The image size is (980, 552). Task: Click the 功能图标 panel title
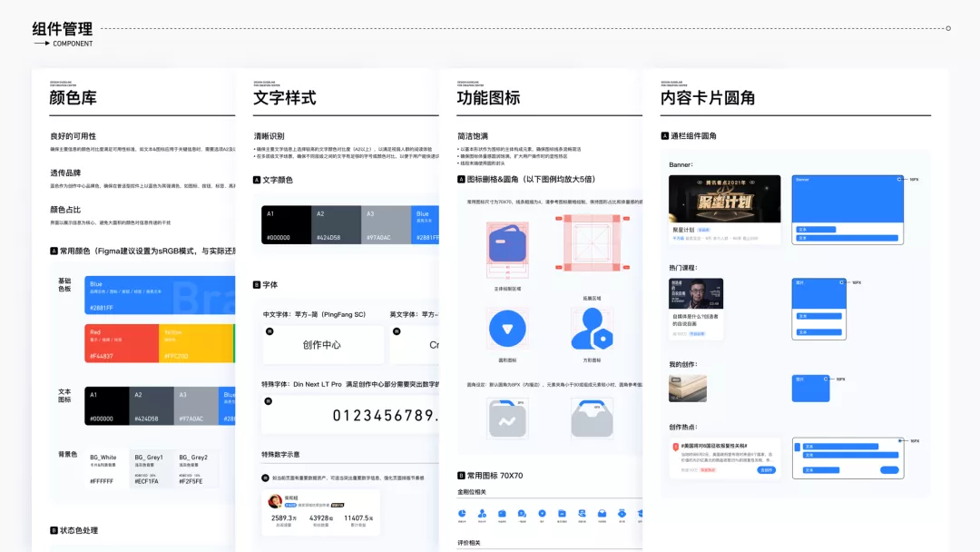pyautogui.click(x=488, y=97)
